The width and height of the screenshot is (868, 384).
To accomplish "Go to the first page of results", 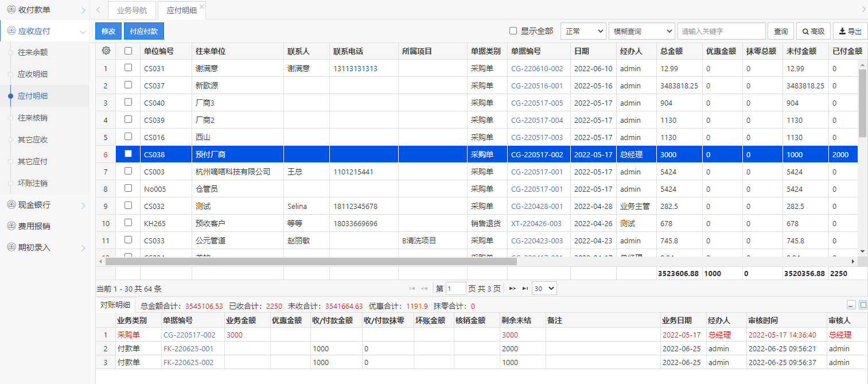I will pyautogui.click(x=412, y=288).
